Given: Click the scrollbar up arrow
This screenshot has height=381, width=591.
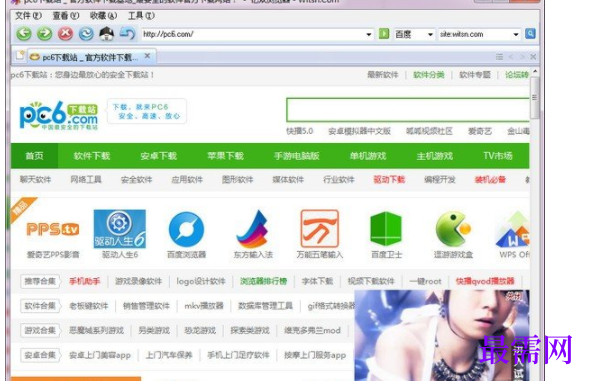Looking at the screenshot, I should tap(534, 72).
